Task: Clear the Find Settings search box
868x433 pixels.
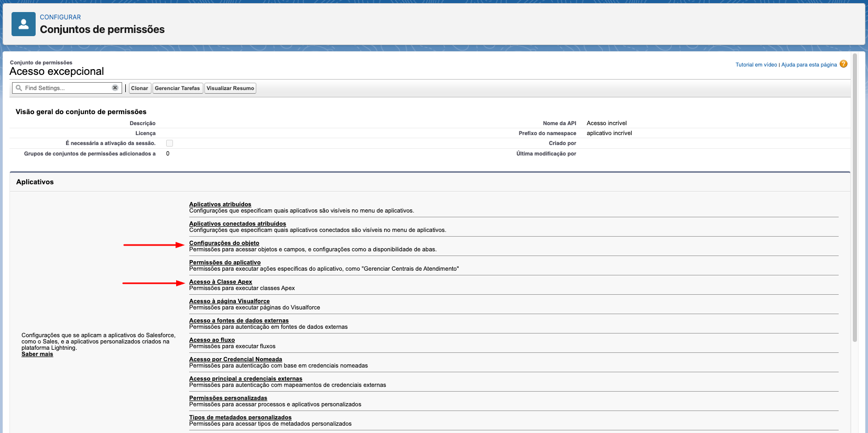Action: [x=115, y=88]
